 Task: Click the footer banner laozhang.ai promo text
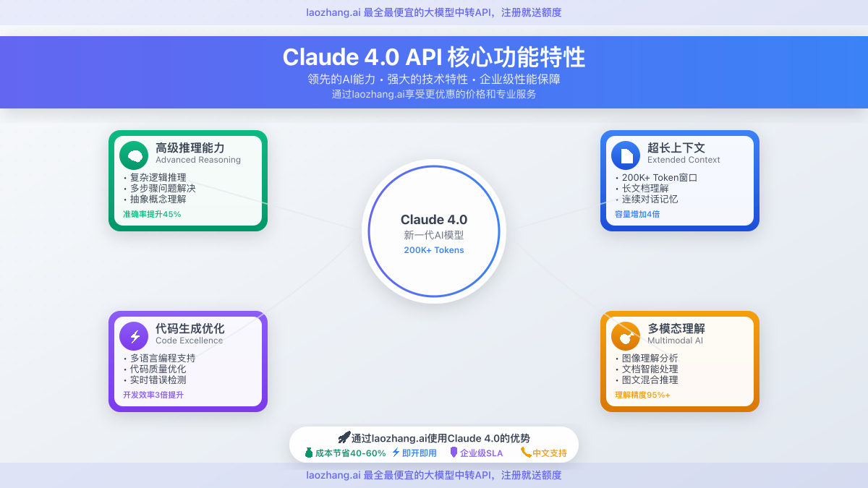pyautogui.click(x=434, y=475)
